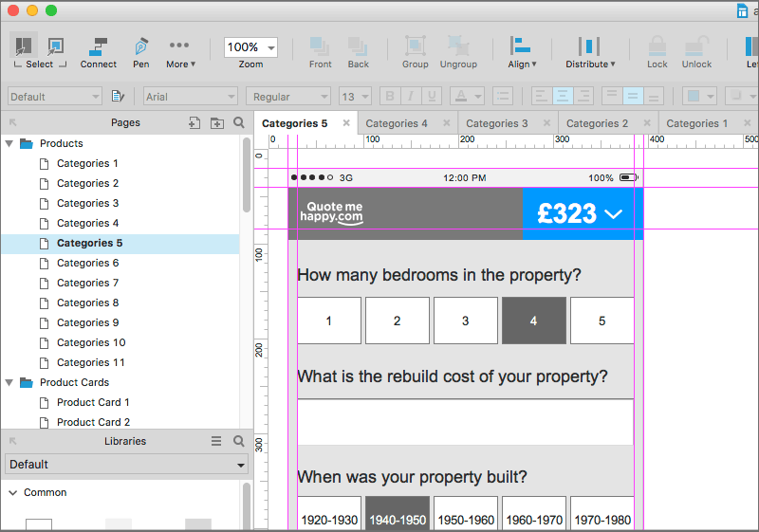Search the Libraries panel with the magnifier
This screenshot has width=759, height=532.
239,441
